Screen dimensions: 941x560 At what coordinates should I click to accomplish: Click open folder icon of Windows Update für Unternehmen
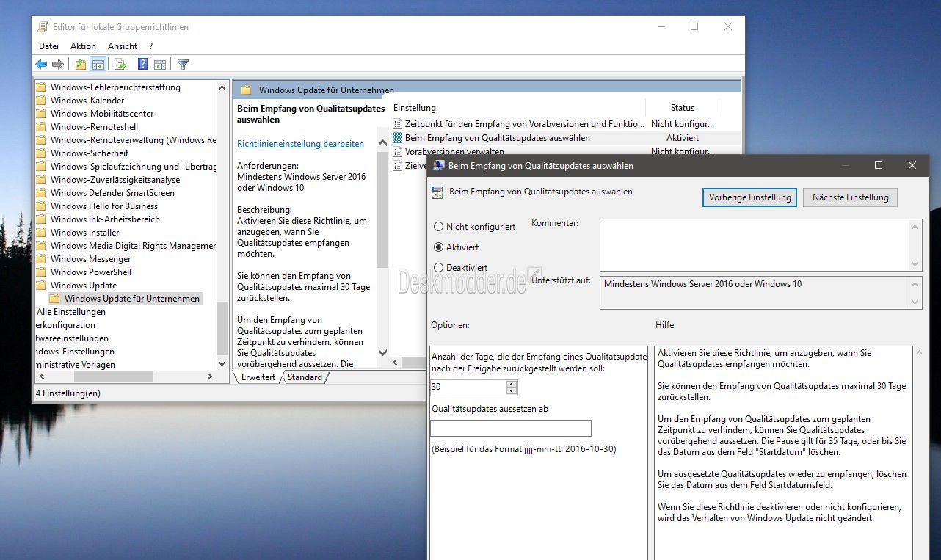pyautogui.click(x=54, y=299)
